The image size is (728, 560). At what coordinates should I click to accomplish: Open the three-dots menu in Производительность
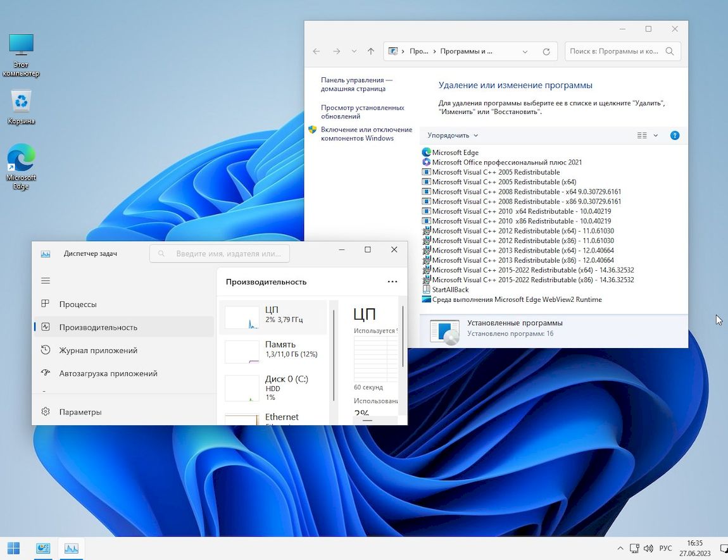(x=392, y=282)
